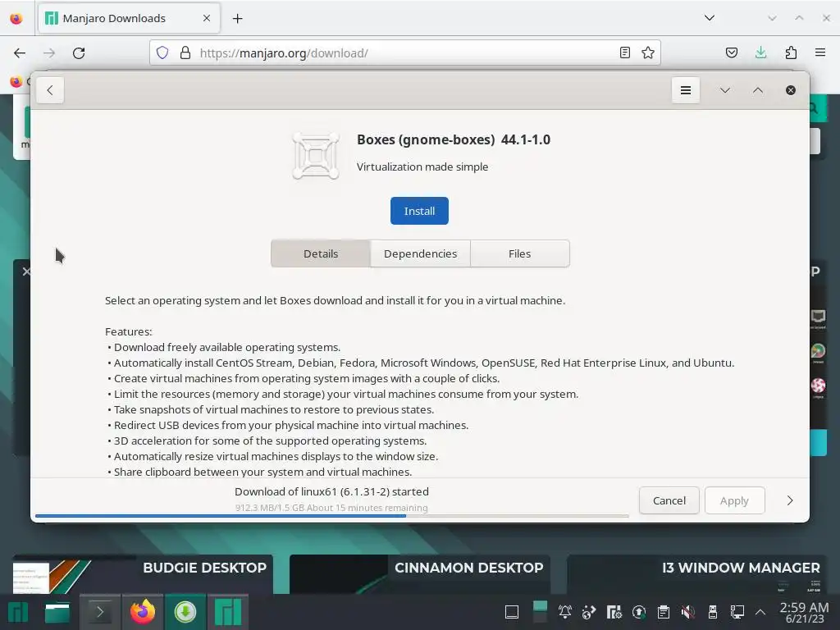Viewport: 840px width, 630px height.
Task: Click the Install button for Boxes
Action: pyautogui.click(x=419, y=211)
